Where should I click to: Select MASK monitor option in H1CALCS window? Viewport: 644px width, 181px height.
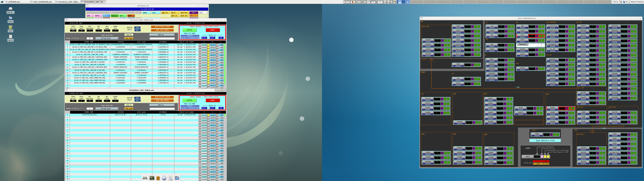[137, 28]
